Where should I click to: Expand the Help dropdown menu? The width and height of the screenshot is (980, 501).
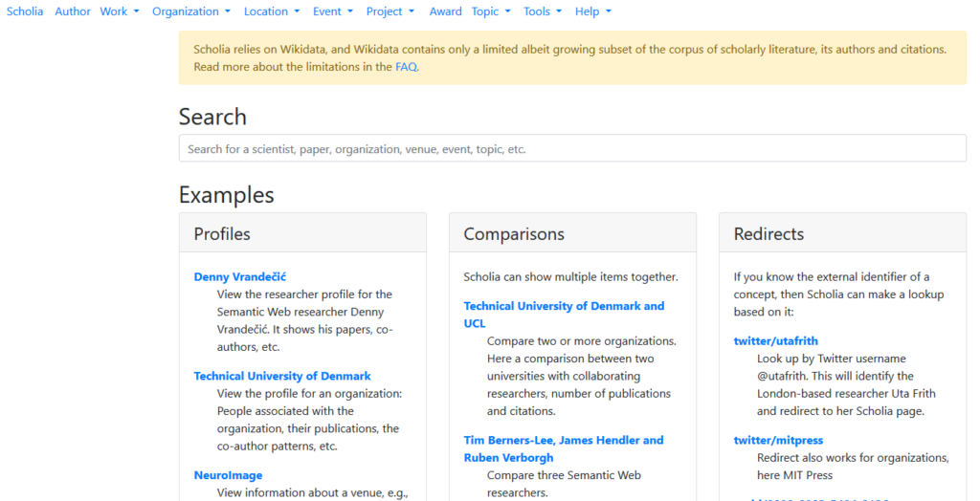coord(593,11)
